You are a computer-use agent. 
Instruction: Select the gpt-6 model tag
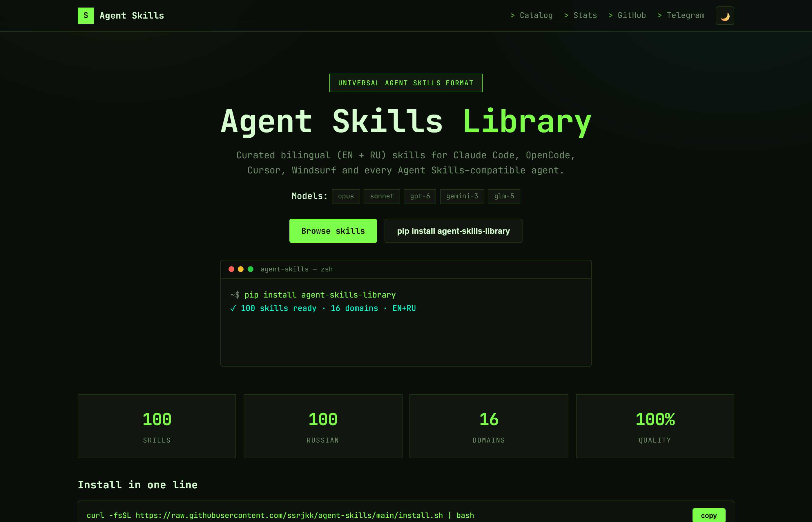click(x=420, y=196)
